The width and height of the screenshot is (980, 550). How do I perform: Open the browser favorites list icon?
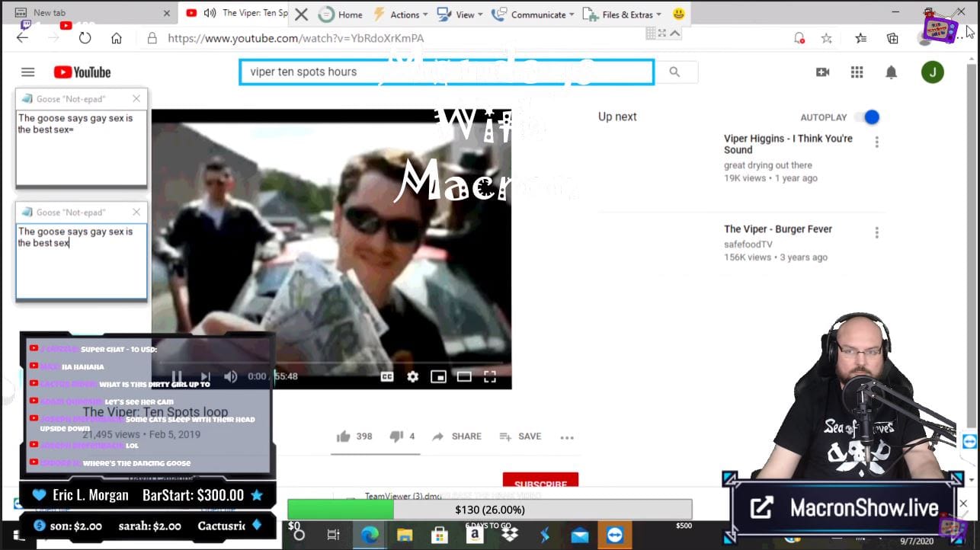860,38
